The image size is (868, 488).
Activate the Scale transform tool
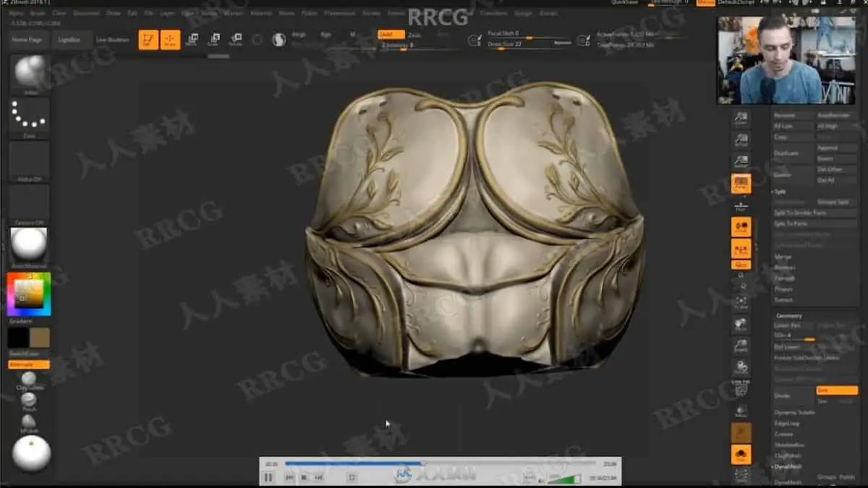tap(214, 40)
